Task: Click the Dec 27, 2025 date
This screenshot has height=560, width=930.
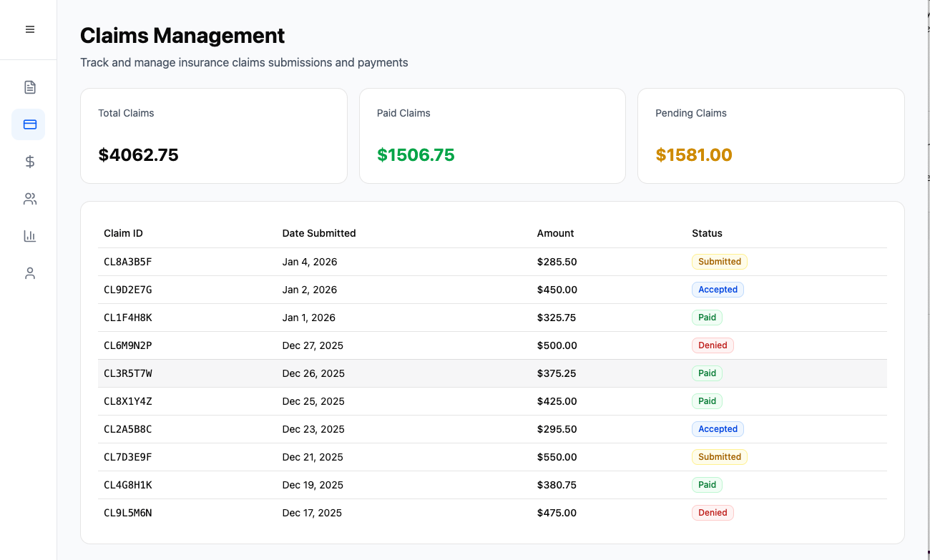Action: pyautogui.click(x=313, y=345)
